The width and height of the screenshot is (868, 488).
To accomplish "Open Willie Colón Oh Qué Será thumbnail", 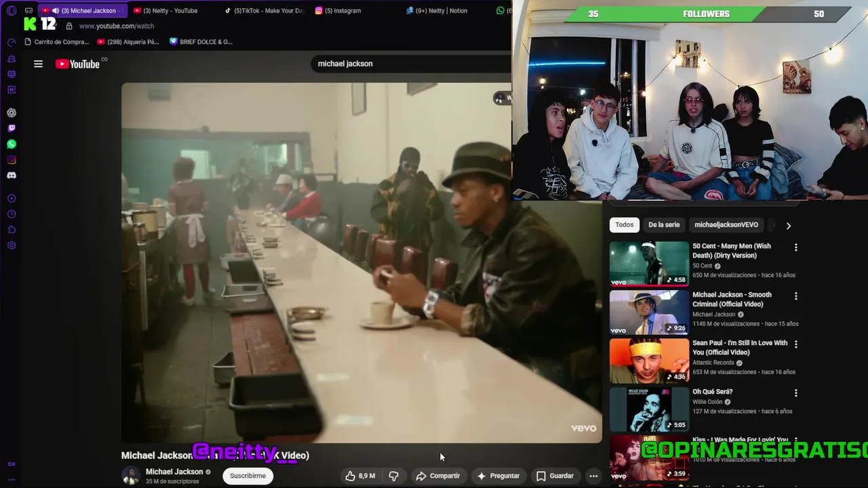I will (x=649, y=409).
